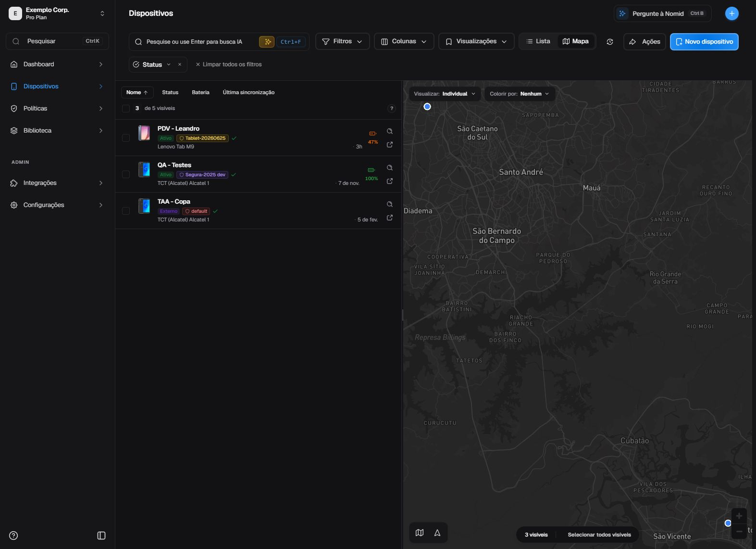Open external link icon for QA - Testes
This screenshot has width=756, height=549.
[x=390, y=181]
